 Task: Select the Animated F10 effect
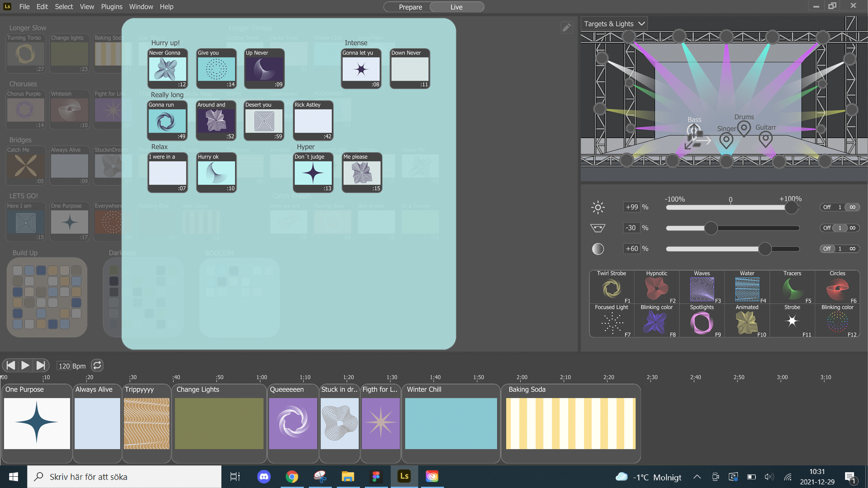click(x=747, y=321)
